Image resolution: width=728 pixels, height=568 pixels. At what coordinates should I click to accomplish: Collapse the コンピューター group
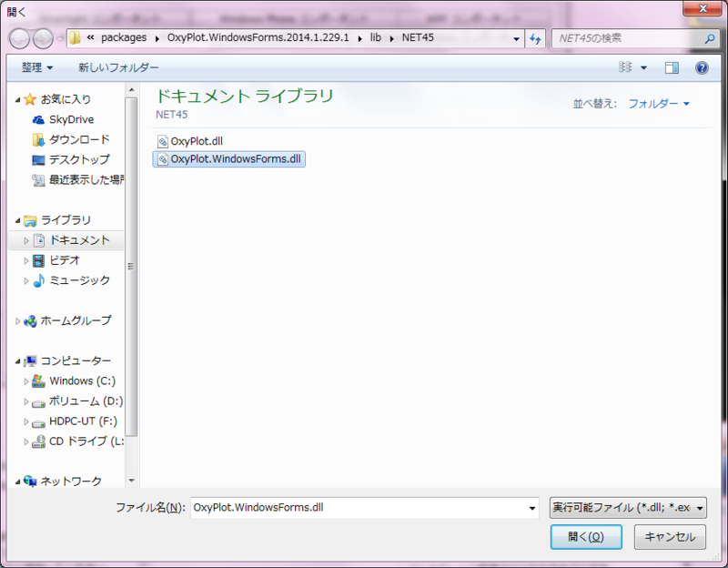pos(17,361)
